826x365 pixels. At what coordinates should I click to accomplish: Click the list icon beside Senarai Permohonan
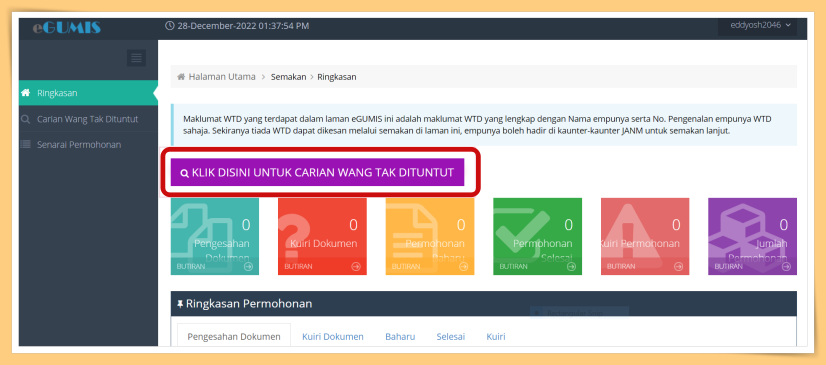(x=25, y=144)
